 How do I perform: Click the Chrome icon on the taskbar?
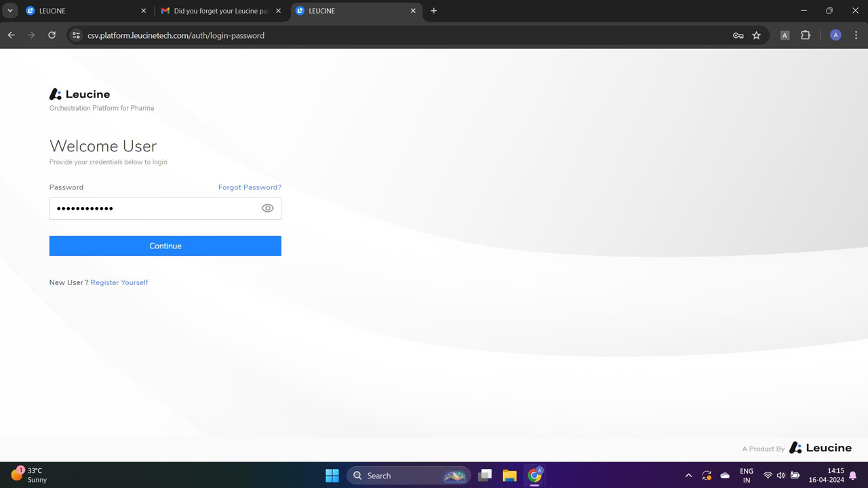pyautogui.click(x=535, y=475)
